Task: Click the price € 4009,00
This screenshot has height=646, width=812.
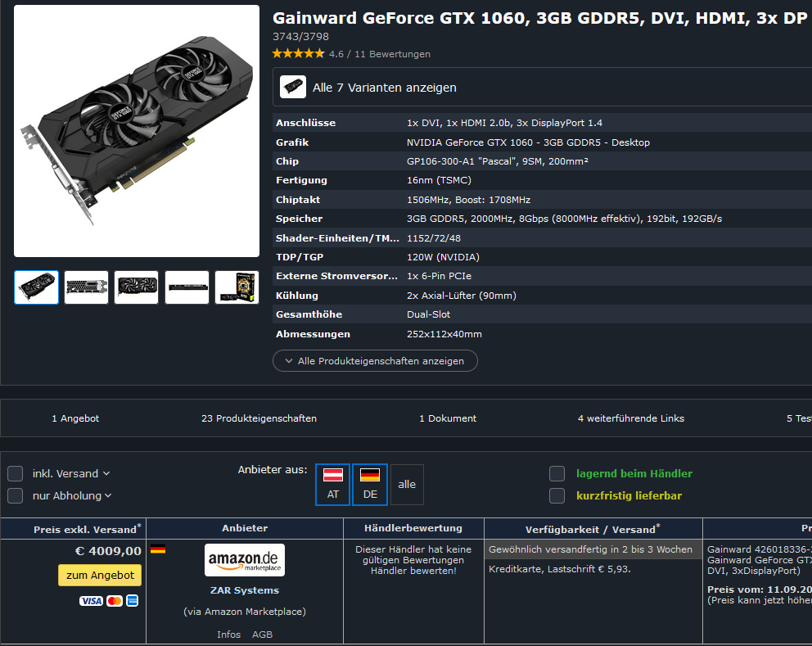Action: [x=108, y=551]
